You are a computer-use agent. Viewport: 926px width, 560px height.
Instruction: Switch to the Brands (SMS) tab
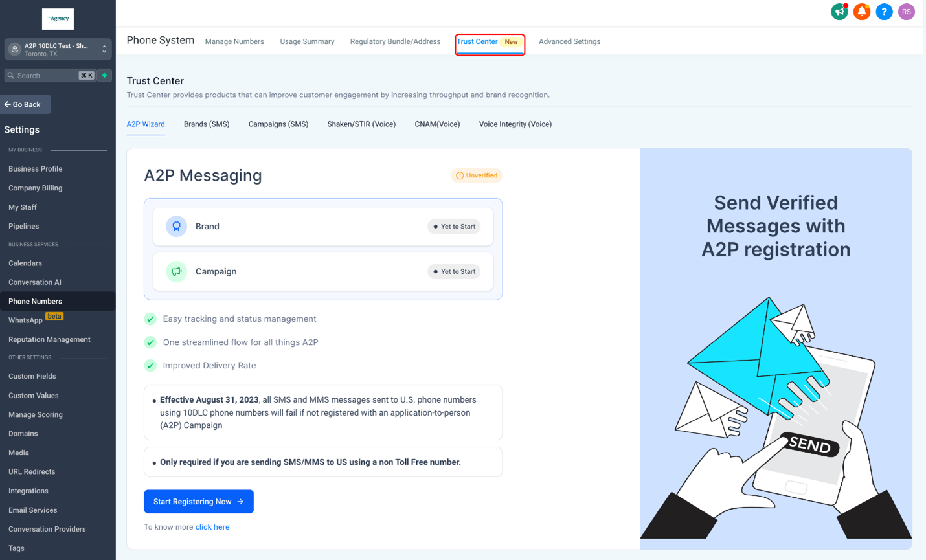(x=207, y=124)
